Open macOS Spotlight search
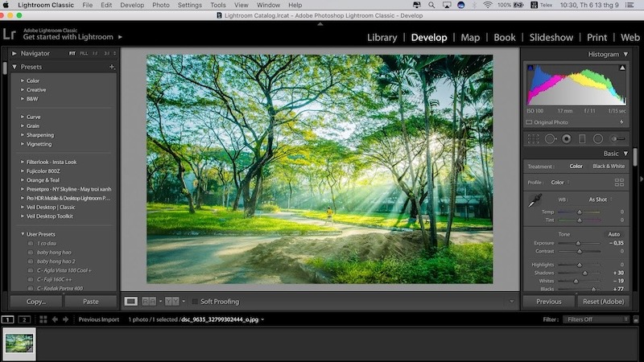Screen dimensions: 644x362 [x=431, y=5]
